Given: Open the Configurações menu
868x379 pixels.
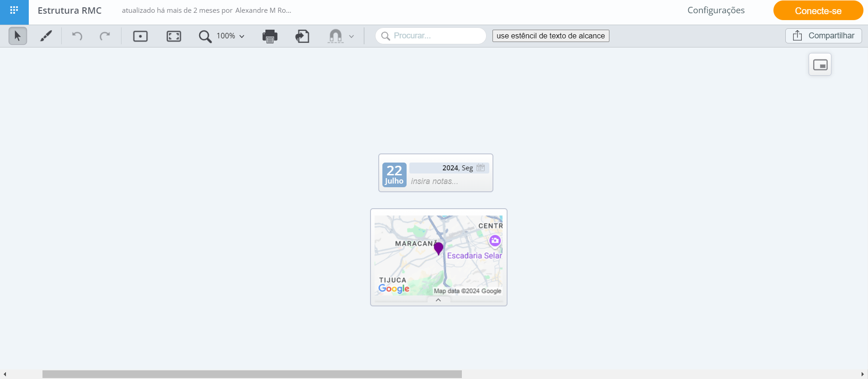Looking at the screenshot, I should pos(716,11).
